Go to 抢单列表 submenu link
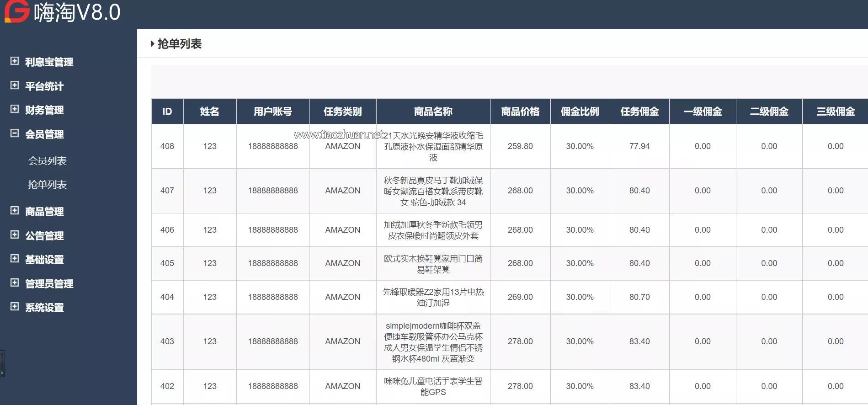This screenshot has width=868, height=405. [47, 185]
